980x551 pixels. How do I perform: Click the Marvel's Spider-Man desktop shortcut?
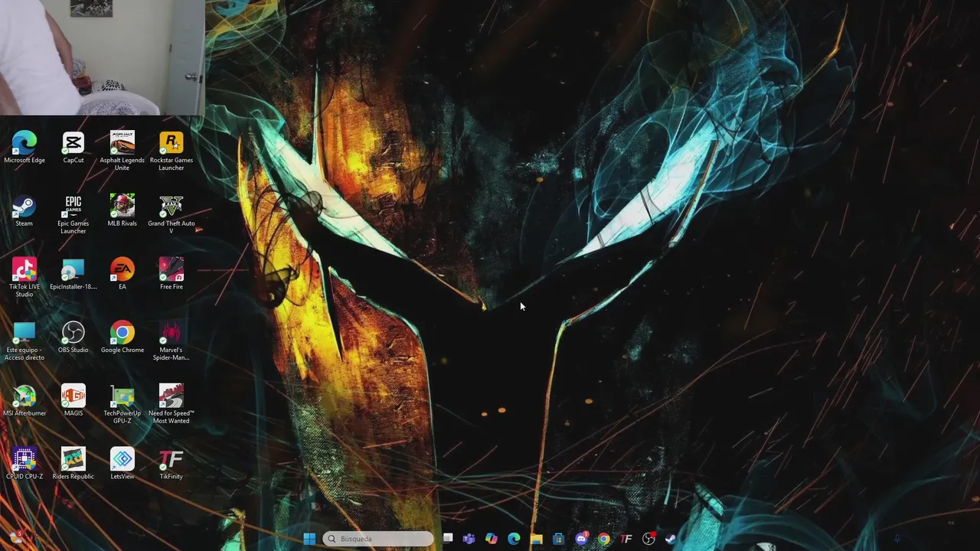tap(171, 341)
